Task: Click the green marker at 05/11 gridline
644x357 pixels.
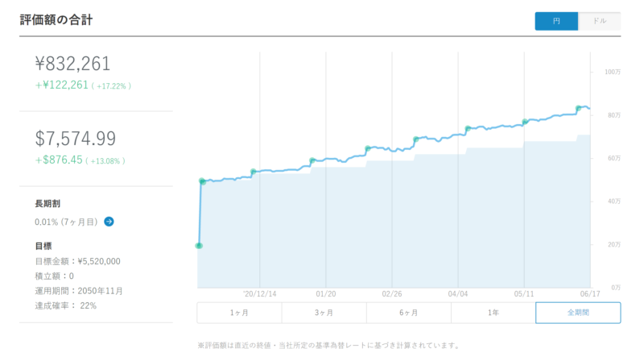Action: (525, 122)
